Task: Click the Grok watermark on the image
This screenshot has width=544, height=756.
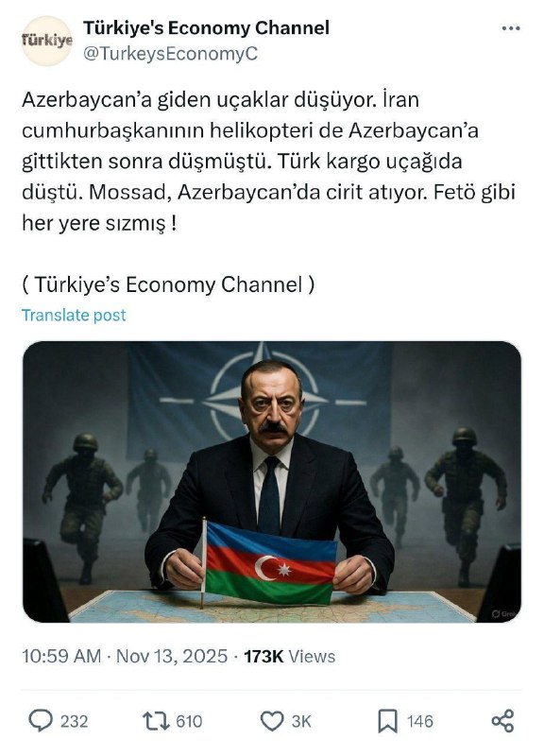Action: coord(502,613)
